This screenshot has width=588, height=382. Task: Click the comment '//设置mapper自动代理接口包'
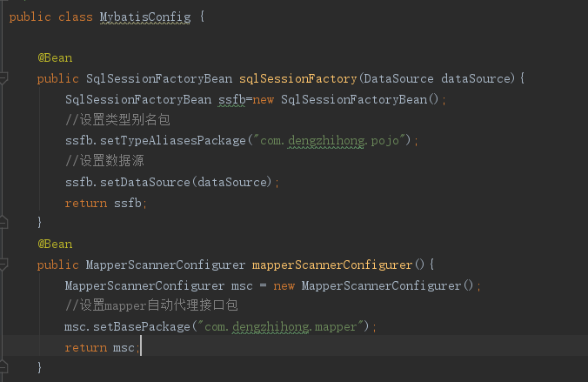[x=151, y=305]
